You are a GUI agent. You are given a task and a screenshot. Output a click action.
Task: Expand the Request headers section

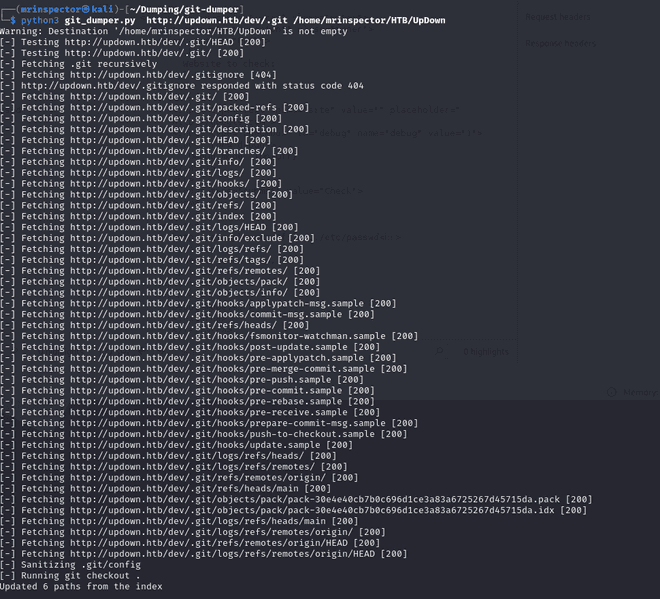(560, 17)
